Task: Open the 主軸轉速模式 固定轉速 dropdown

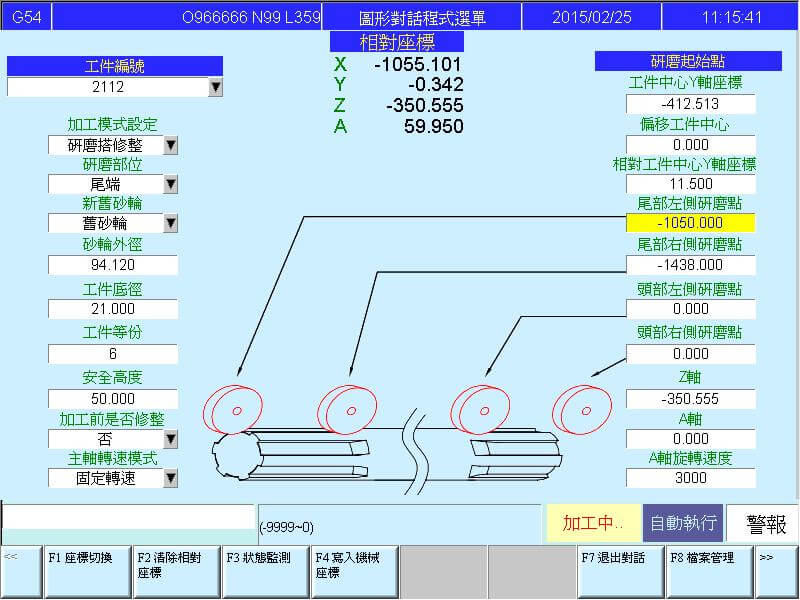Action: point(170,478)
